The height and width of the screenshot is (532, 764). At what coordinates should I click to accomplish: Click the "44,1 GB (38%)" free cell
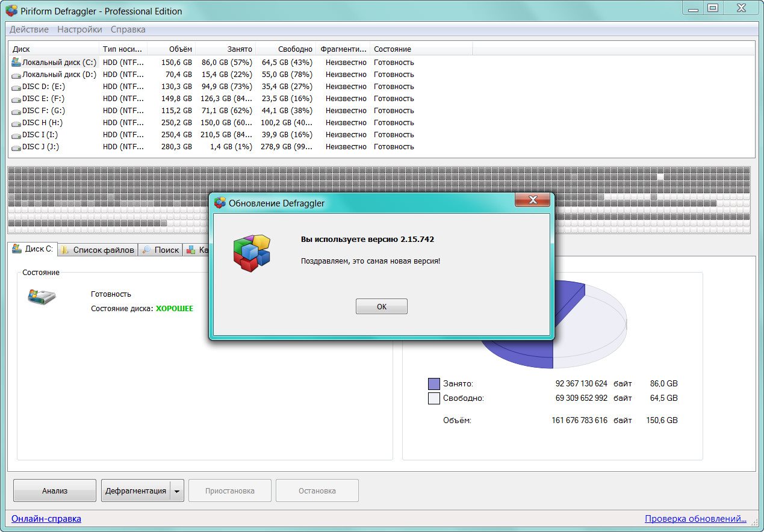(x=287, y=111)
